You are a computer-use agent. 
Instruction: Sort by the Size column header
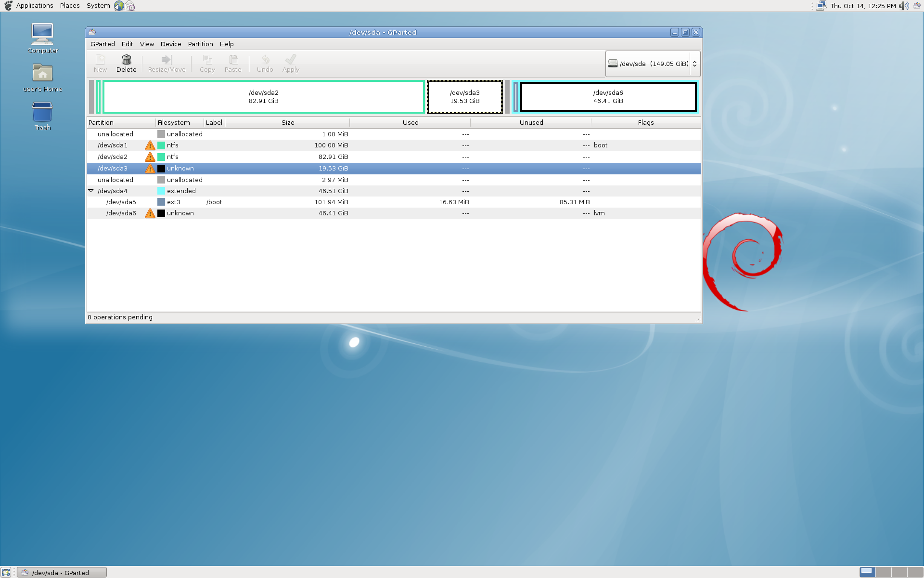(288, 123)
